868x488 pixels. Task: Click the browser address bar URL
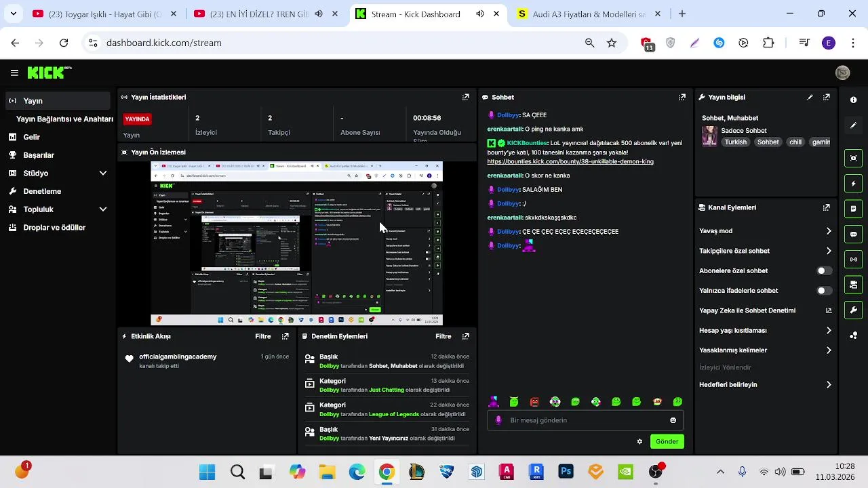pyautogui.click(x=164, y=43)
